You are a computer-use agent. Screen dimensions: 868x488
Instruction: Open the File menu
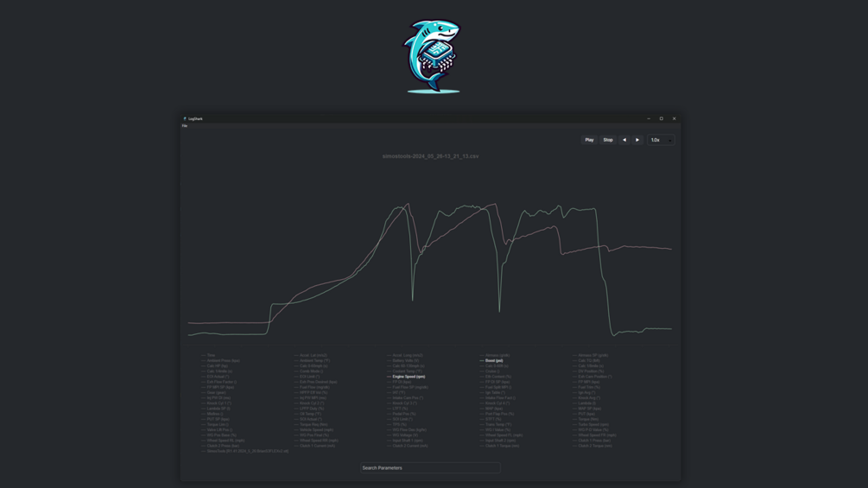click(185, 125)
